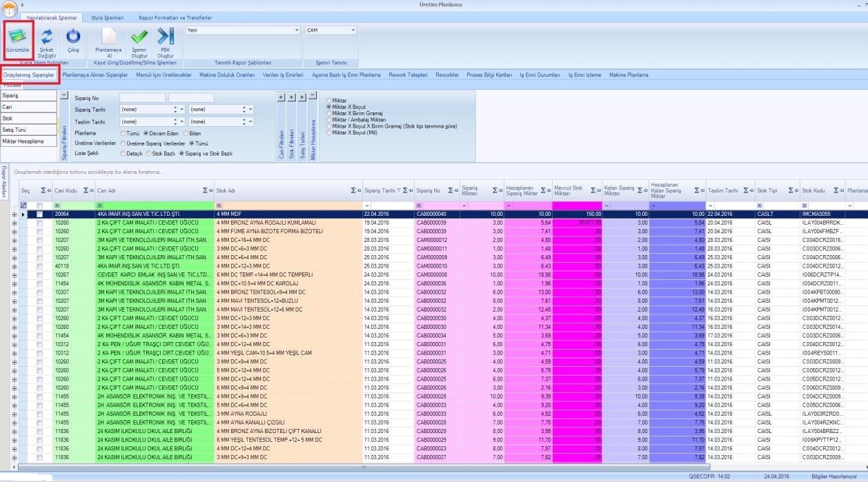Image resolution: width=868 pixels, height=482 pixels.
Task: Click filter icon in Stok Tipi filter row
Action: [760, 205]
